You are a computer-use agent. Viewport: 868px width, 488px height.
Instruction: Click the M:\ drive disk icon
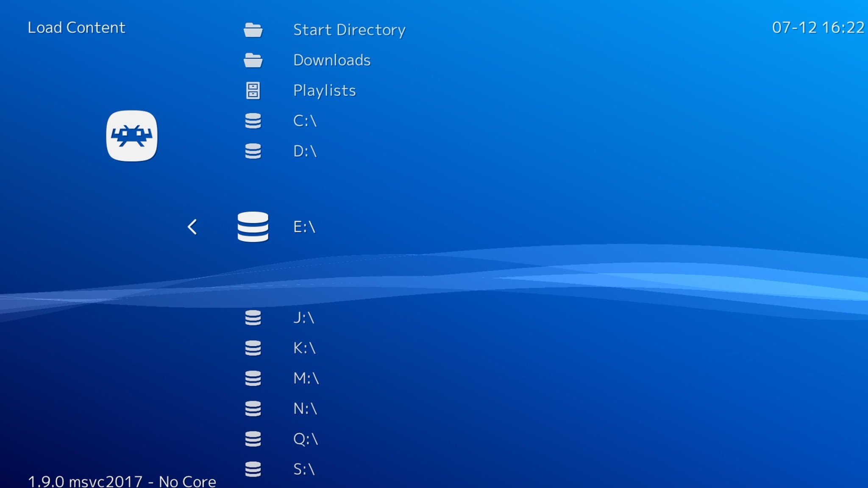pos(253,378)
